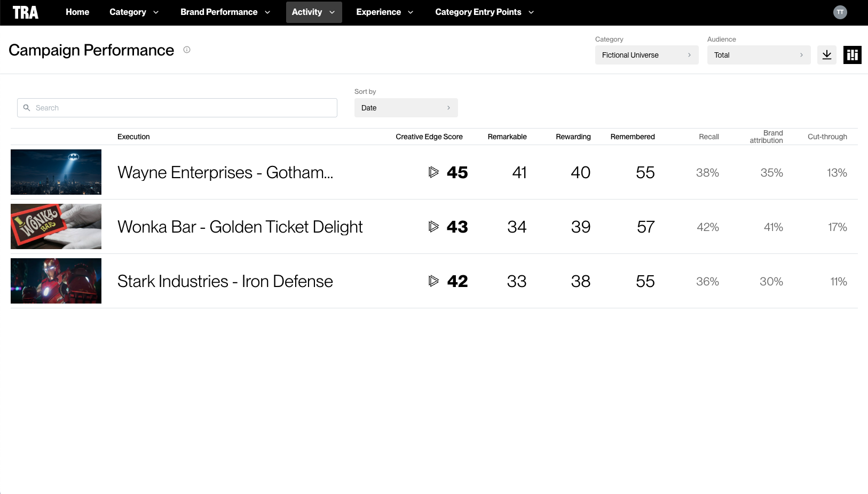This screenshot has height=494, width=868.
Task: Focus the Search input field
Action: [x=177, y=108]
